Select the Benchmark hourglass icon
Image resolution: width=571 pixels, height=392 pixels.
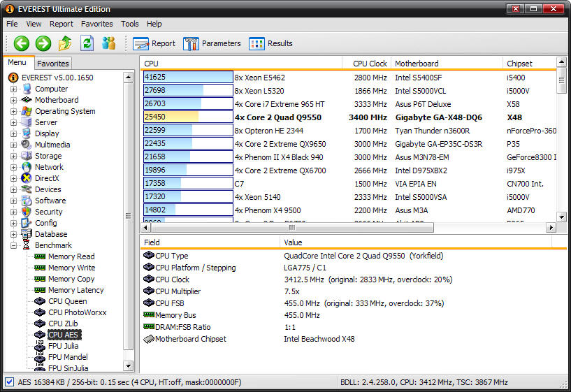(x=27, y=245)
